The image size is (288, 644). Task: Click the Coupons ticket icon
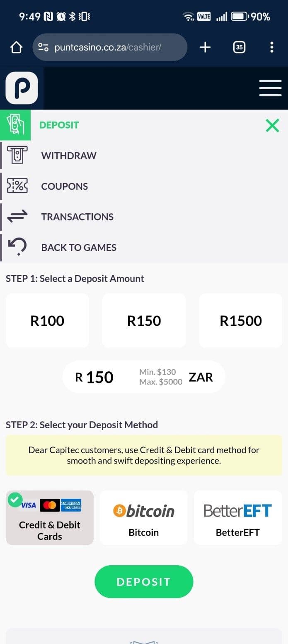click(16, 186)
